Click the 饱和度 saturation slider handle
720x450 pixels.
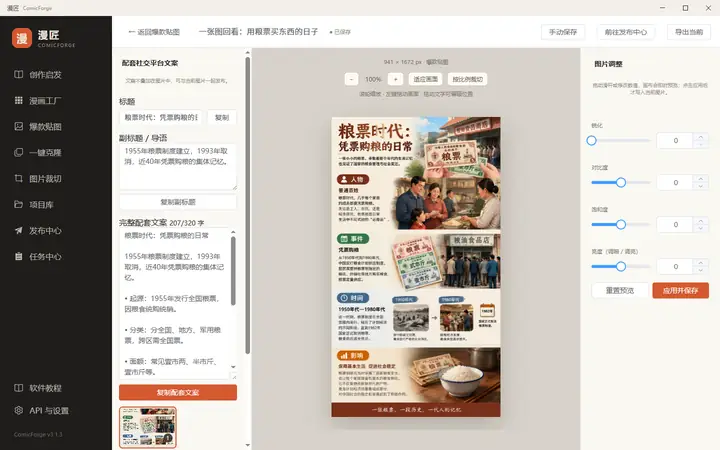click(x=621, y=225)
